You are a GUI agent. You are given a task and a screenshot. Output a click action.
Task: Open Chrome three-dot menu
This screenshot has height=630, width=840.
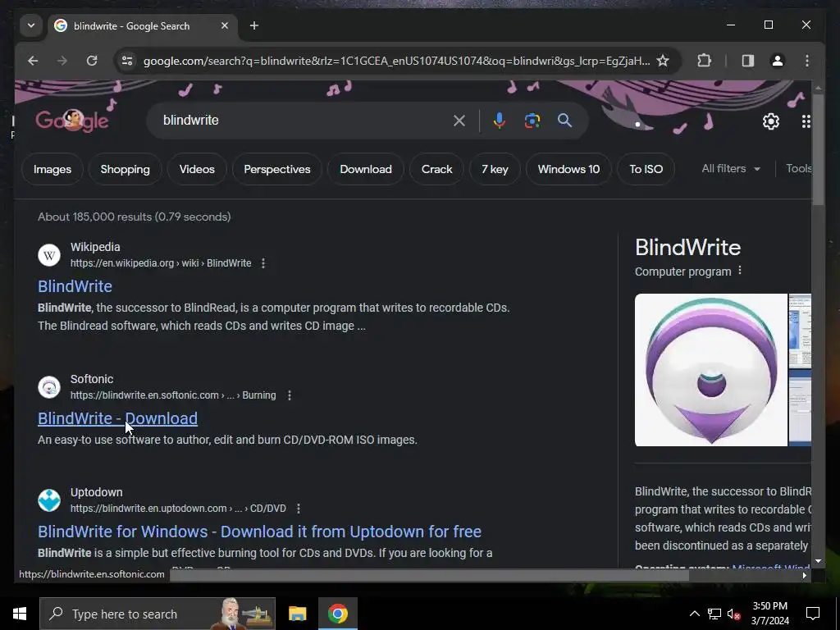pyautogui.click(x=807, y=61)
